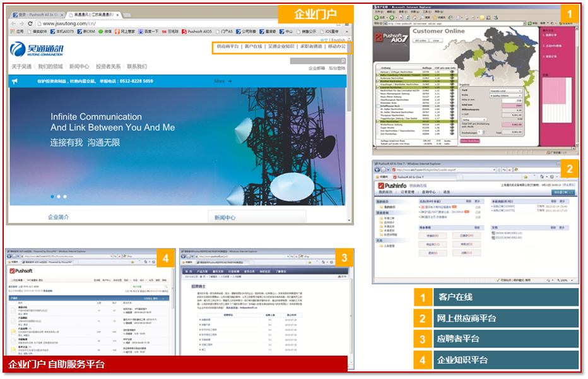Click the view button in Customer Online
Image resolution: width=588 pixels, height=379 pixels.
point(436,40)
